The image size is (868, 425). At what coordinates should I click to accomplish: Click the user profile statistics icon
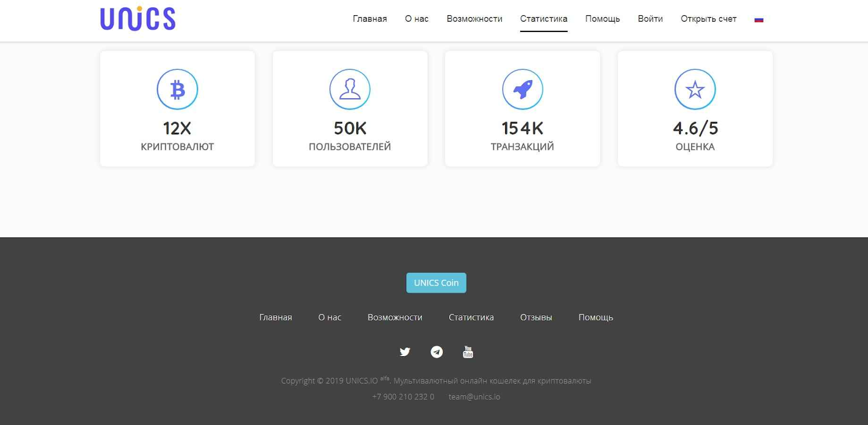pyautogui.click(x=350, y=89)
